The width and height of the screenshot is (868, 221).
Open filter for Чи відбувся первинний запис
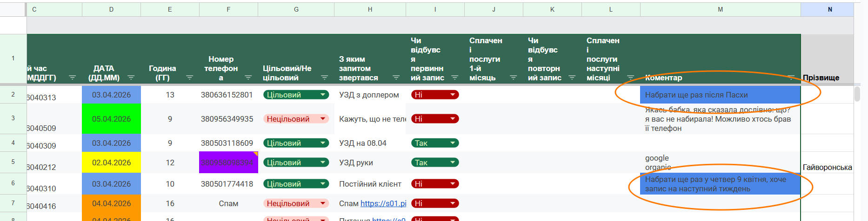click(x=454, y=78)
